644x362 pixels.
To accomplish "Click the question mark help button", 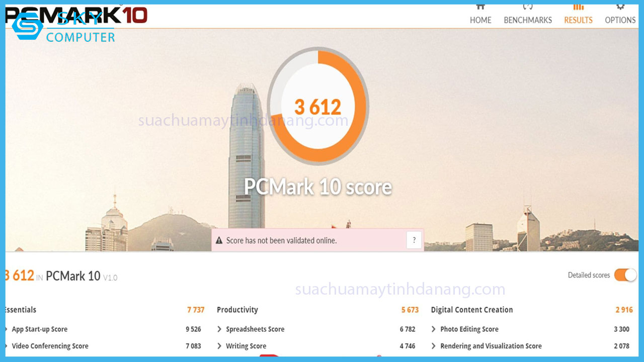I will 414,240.
